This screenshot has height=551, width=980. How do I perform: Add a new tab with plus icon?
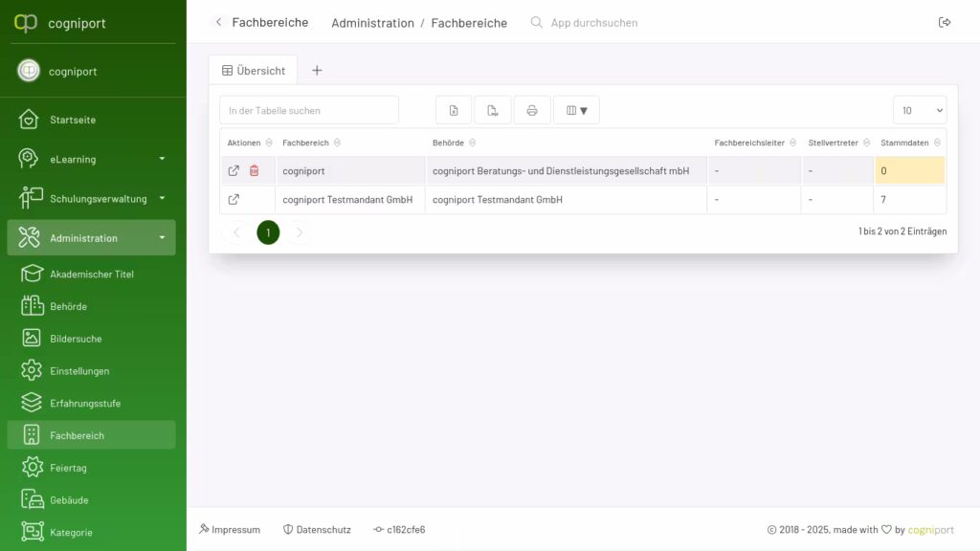click(317, 70)
